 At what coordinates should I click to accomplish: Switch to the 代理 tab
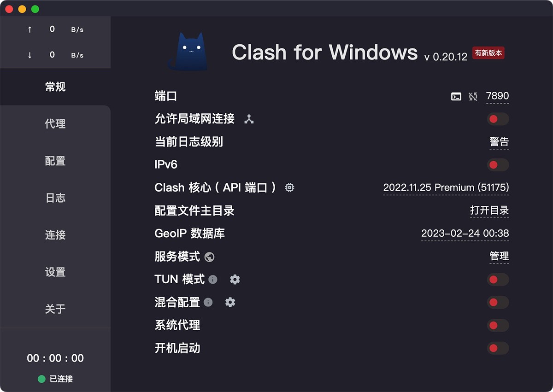[55, 124]
